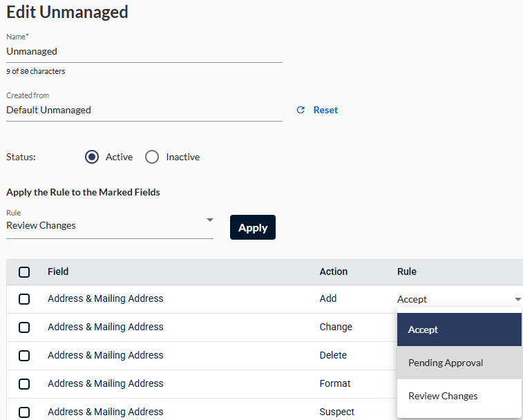The height and width of the screenshot is (420, 523).
Task: Click the Suspect action cell
Action: click(x=336, y=412)
